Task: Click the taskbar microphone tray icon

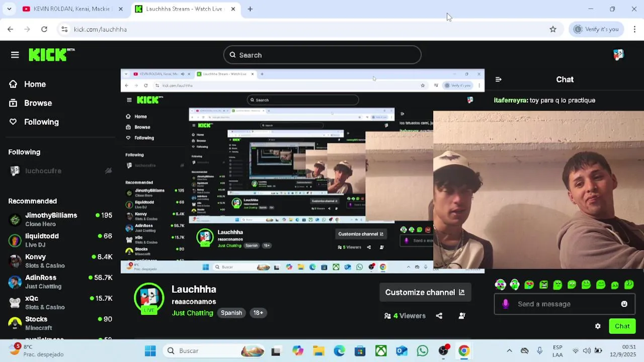Action: tap(539, 350)
